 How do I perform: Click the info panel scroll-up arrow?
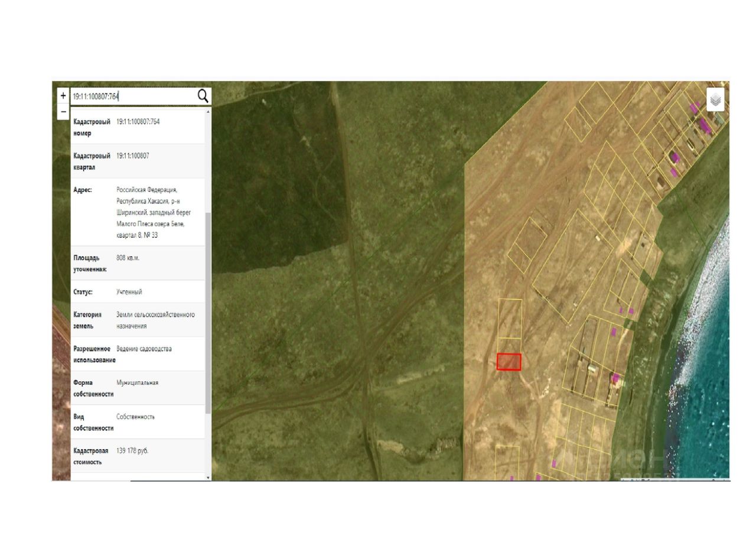tap(208, 112)
